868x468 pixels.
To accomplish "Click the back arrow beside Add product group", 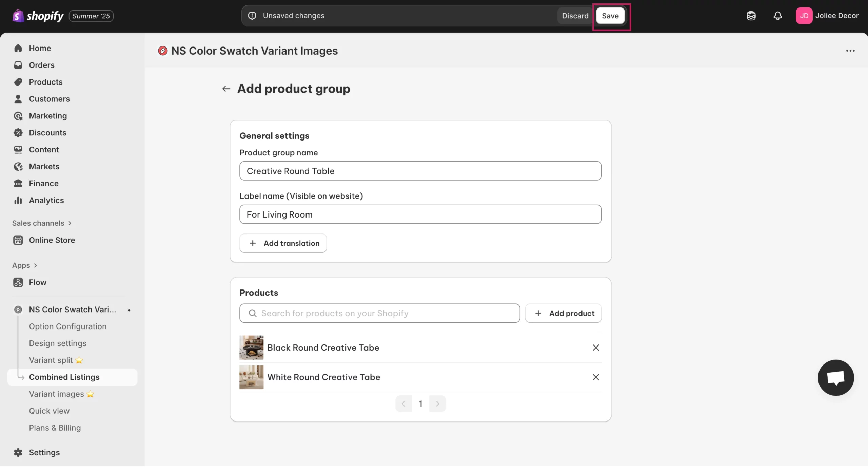I will (x=226, y=89).
